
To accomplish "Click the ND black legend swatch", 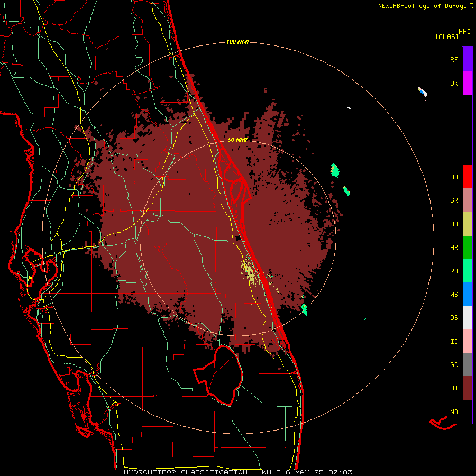I will click(x=467, y=411).
